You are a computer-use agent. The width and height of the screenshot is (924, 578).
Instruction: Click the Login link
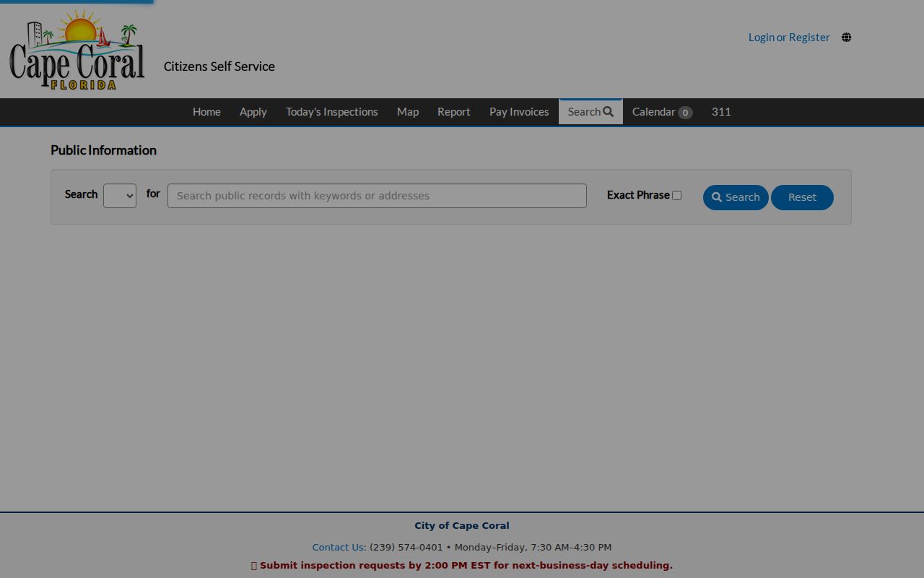coord(762,38)
